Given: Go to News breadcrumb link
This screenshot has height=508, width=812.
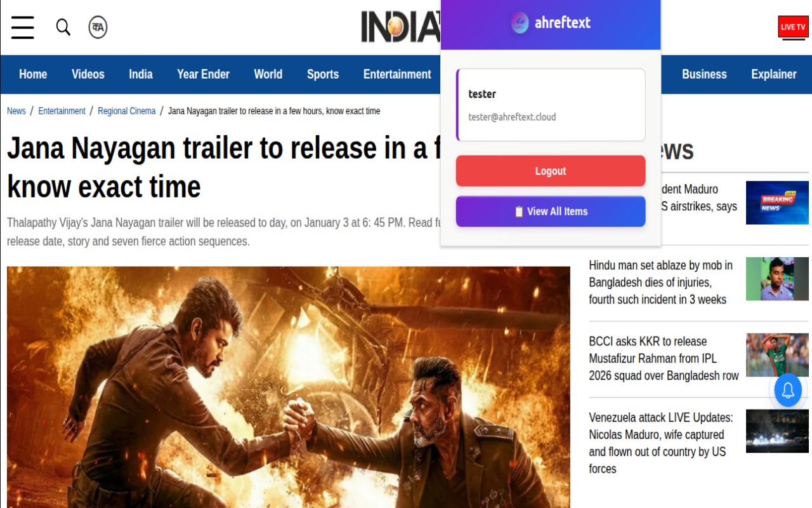Looking at the screenshot, I should point(16,111).
